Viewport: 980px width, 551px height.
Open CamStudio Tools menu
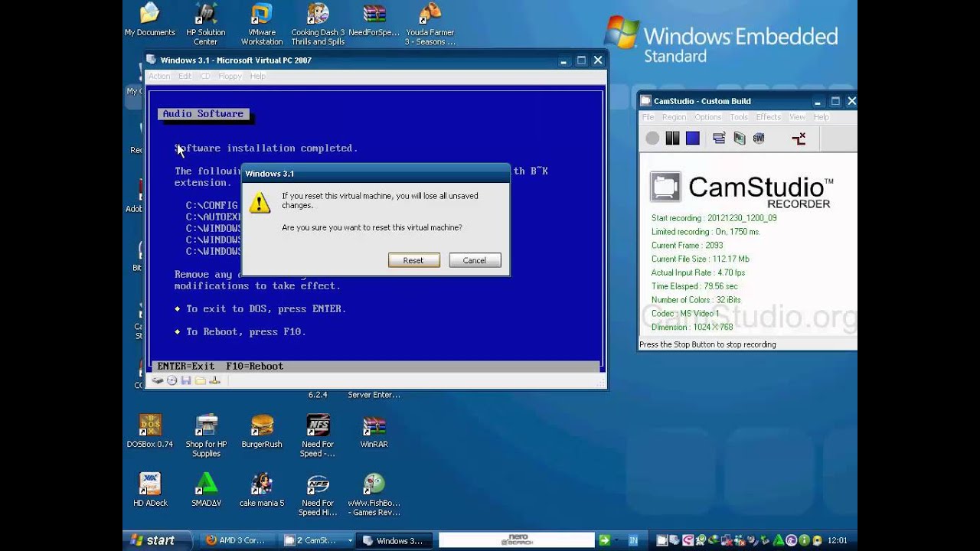coord(739,117)
